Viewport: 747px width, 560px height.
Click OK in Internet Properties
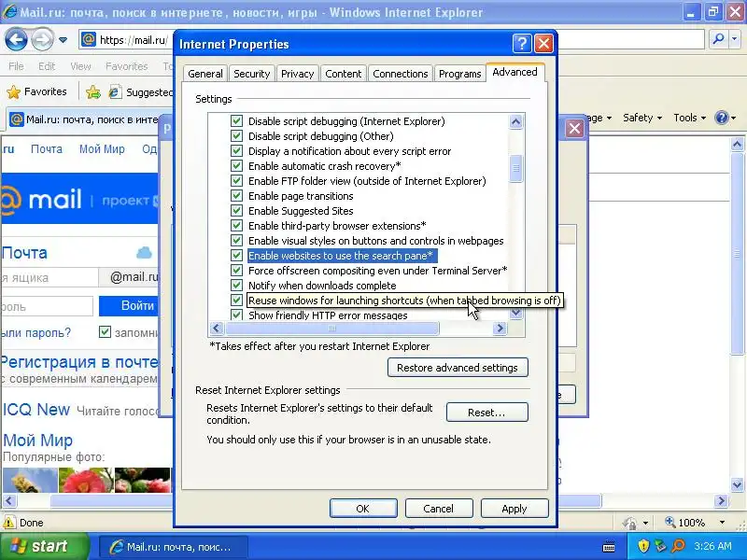[363, 509]
